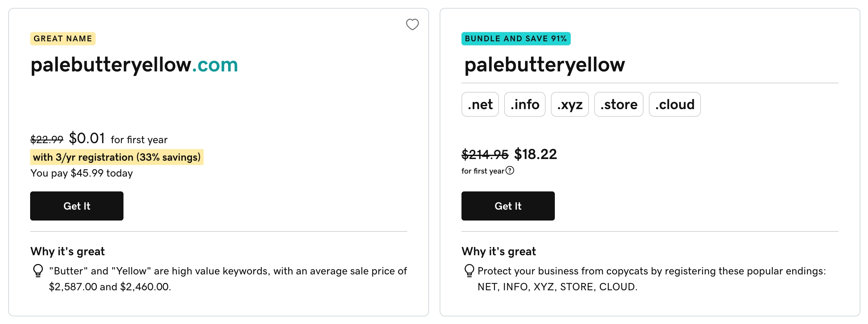
Task: Select the .net extension chip
Action: click(x=480, y=104)
